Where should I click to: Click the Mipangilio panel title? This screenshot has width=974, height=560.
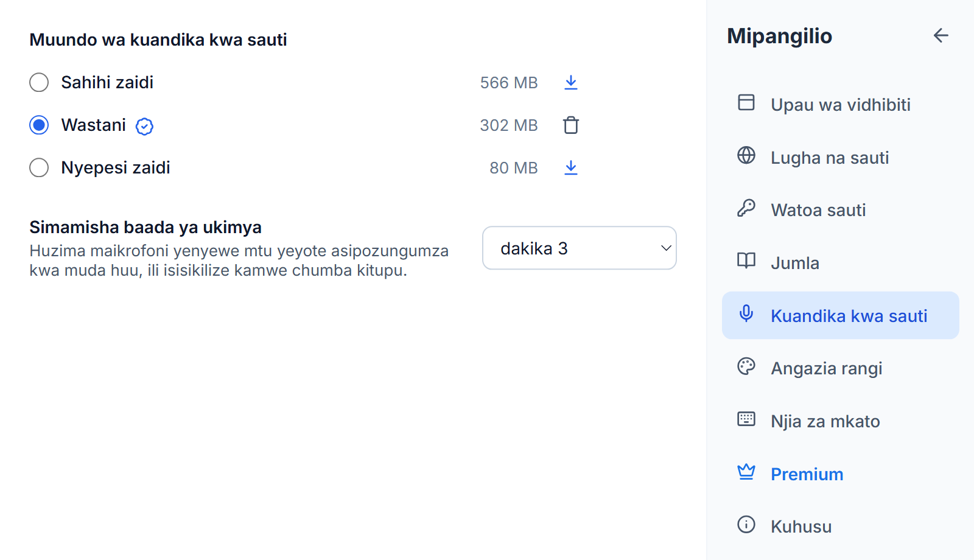(779, 36)
